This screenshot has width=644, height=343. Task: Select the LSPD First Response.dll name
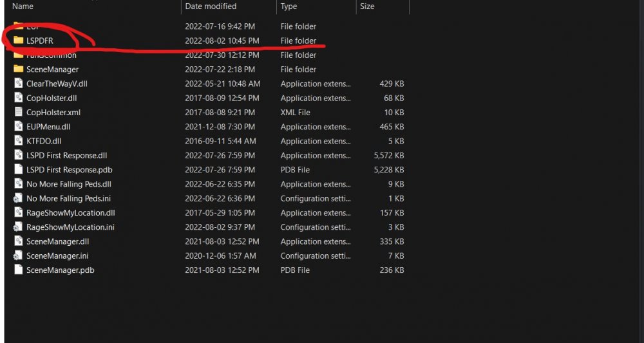[67, 156]
